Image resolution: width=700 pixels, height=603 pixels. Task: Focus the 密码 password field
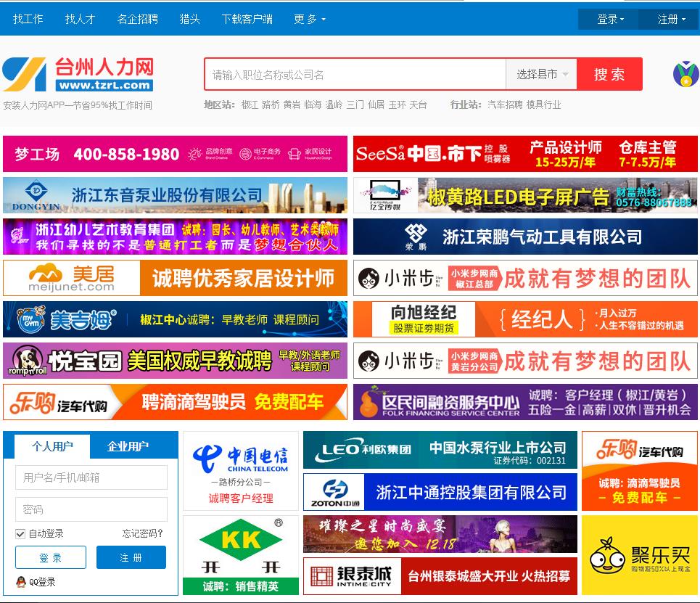tap(91, 509)
